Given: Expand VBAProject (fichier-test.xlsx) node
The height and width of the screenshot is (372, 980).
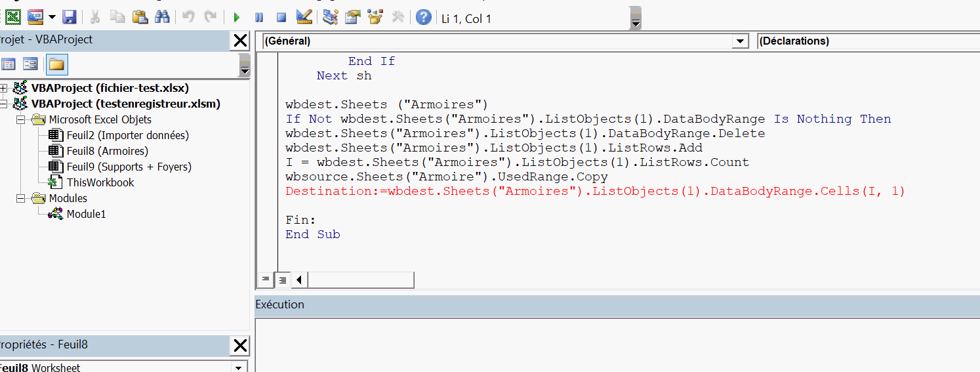Looking at the screenshot, I should coord(4,88).
